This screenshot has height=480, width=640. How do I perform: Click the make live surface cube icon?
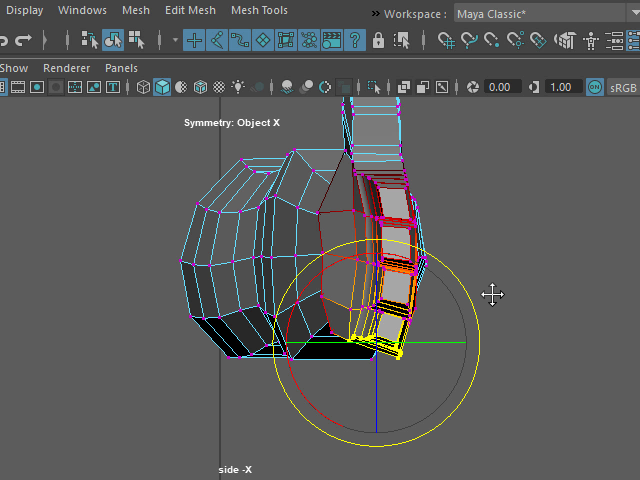(565, 41)
